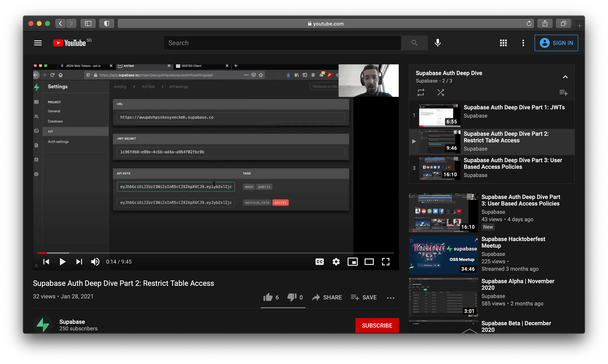
Task: Subscribe to the Supabase channel
Action: (377, 325)
